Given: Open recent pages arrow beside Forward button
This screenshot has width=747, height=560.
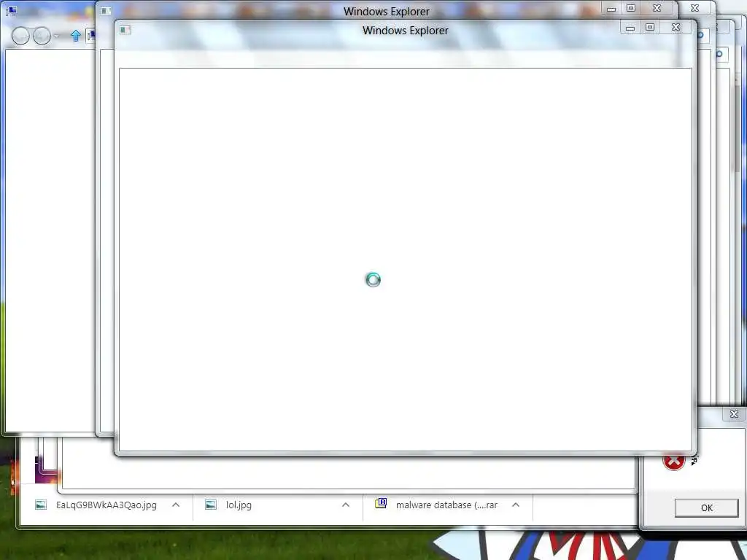Looking at the screenshot, I should [x=57, y=36].
